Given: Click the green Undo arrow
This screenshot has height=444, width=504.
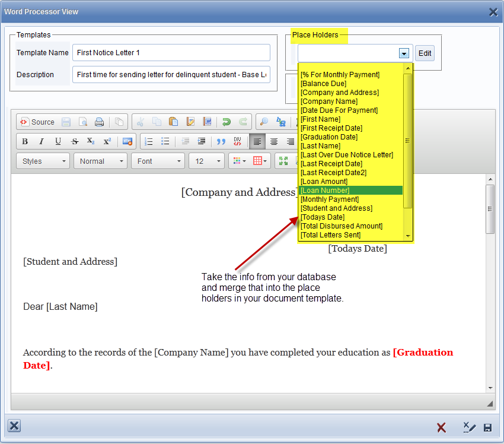Looking at the screenshot, I should [x=226, y=122].
